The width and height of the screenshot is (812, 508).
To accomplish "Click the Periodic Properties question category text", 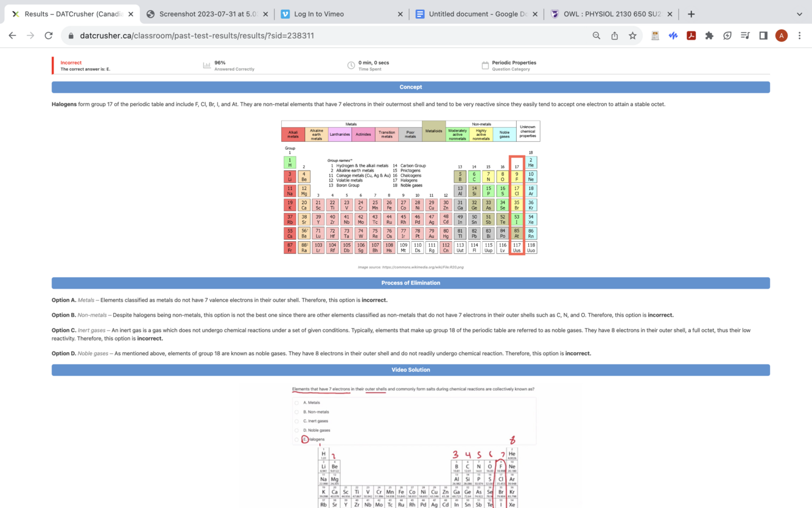I will point(514,63).
